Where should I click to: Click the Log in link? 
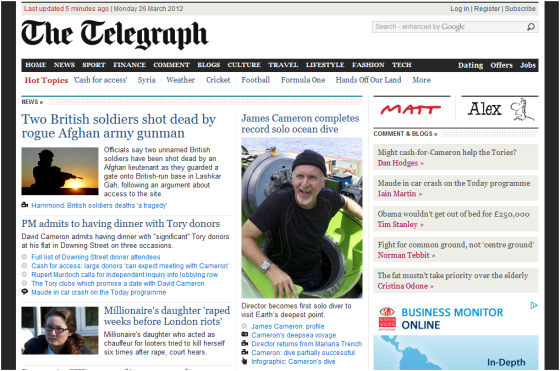[x=460, y=9]
